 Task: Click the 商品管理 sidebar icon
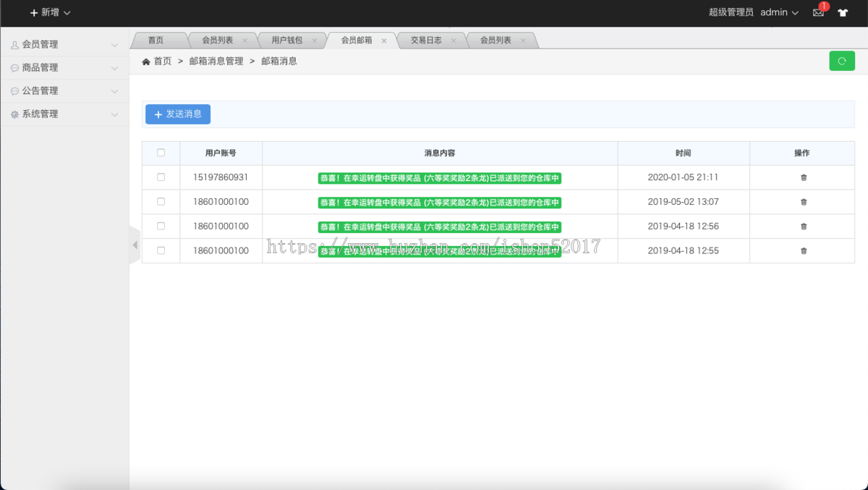tap(14, 68)
